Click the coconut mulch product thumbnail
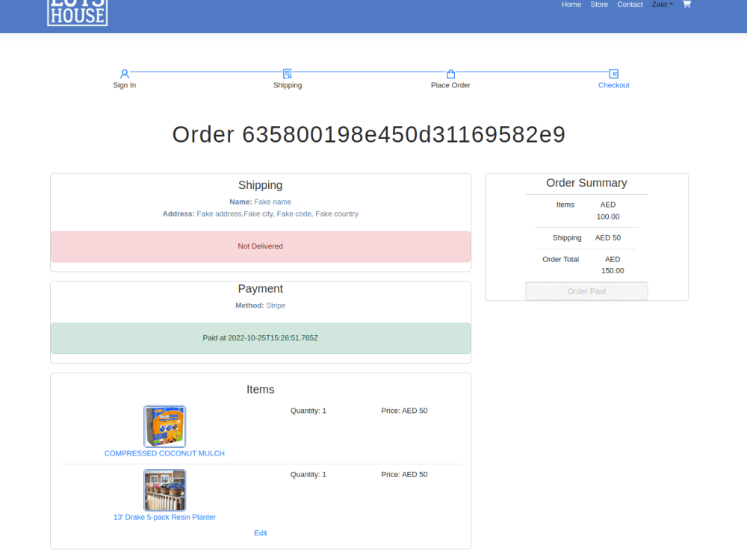747x560 pixels. point(165,426)
